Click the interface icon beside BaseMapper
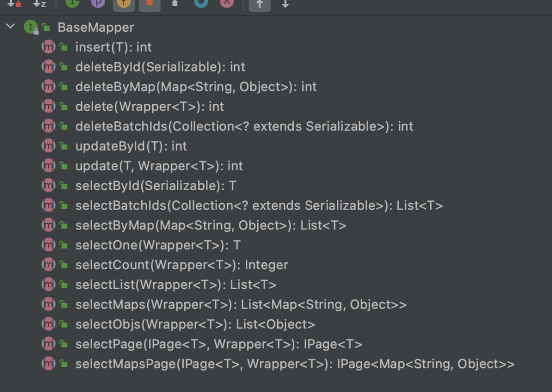552x392 pixels. click(31, 27)
